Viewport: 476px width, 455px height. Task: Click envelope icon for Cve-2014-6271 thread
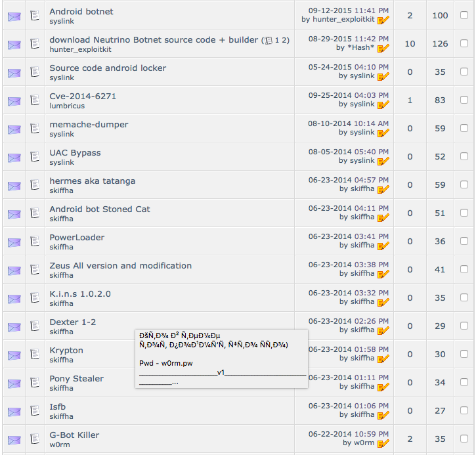(14, 101)
